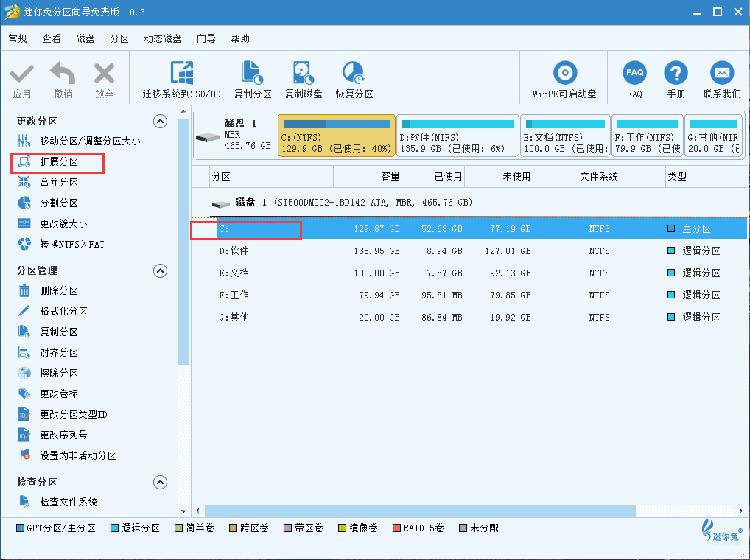Click 联系我们 contact mail icon
The width and height of the screenshot is (750, 560).
pos(722,73)
